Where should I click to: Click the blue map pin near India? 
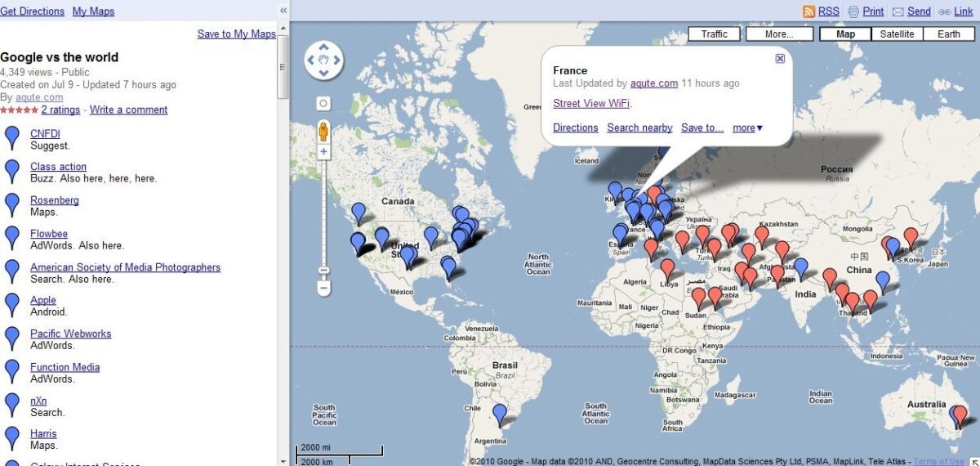(801, 270)
